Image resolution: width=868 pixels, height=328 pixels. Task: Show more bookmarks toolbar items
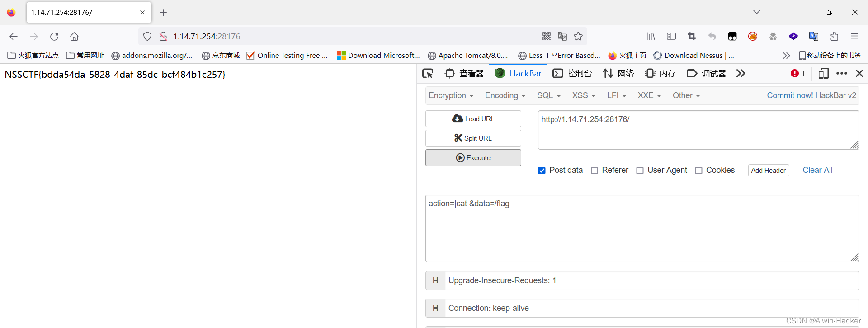coord(786,56)
